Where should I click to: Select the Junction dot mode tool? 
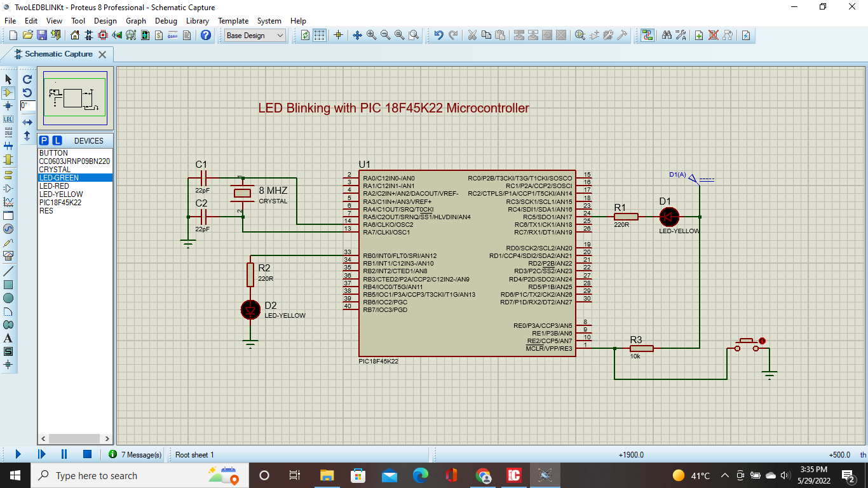8,106
